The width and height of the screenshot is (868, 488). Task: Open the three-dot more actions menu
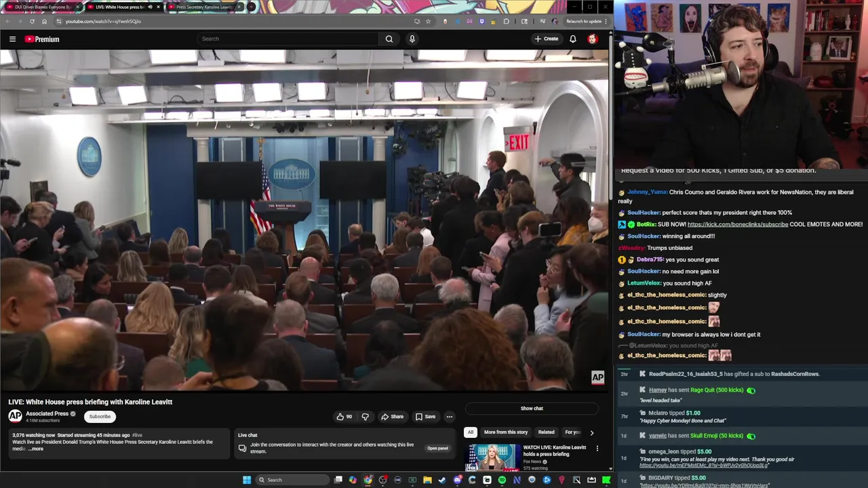449,416
